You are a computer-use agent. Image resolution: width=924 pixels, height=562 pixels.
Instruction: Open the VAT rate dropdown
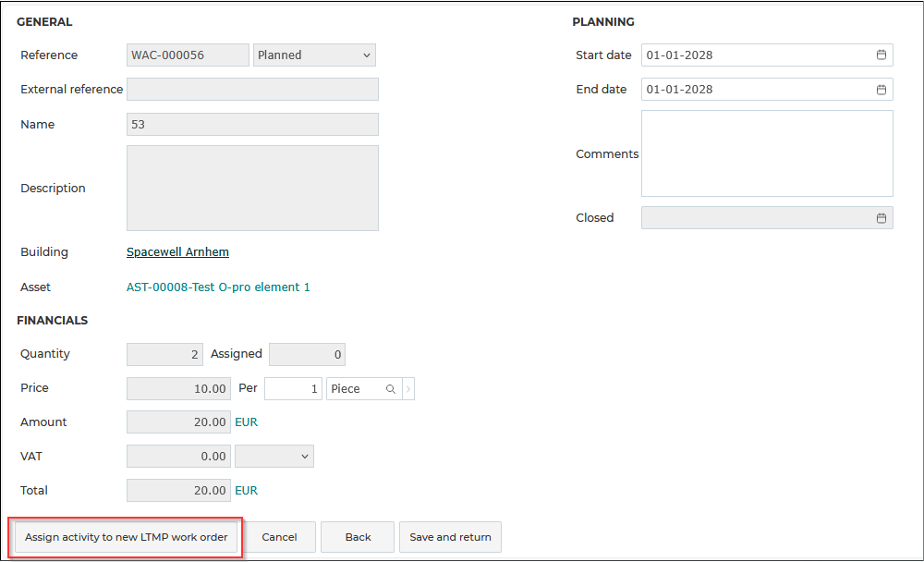click(274, 457)
